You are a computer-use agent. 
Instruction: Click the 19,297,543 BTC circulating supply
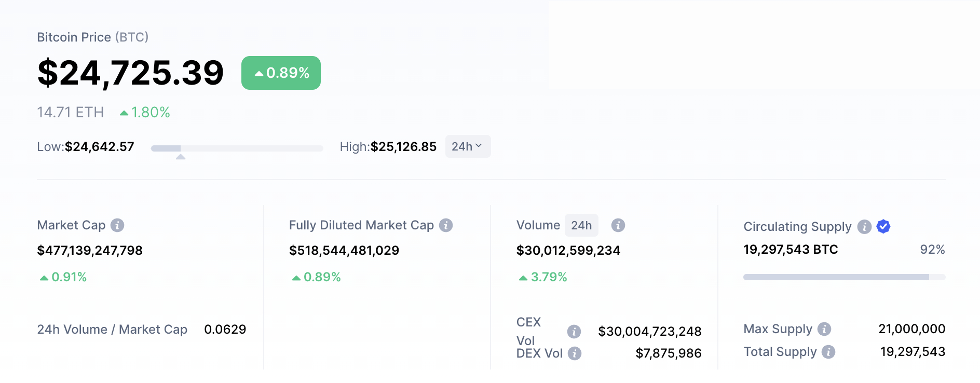point(791,250)
